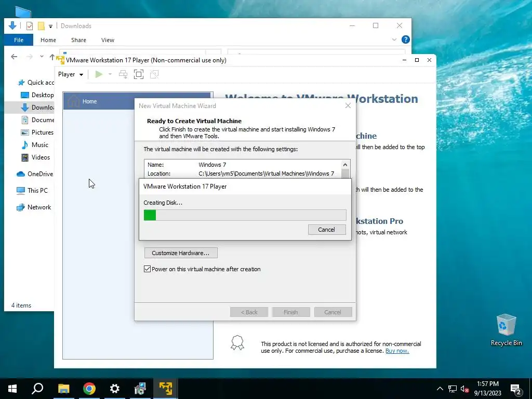532x399 pixels.
Task: Click the muted volume tray icon
Action: [465, 389]
